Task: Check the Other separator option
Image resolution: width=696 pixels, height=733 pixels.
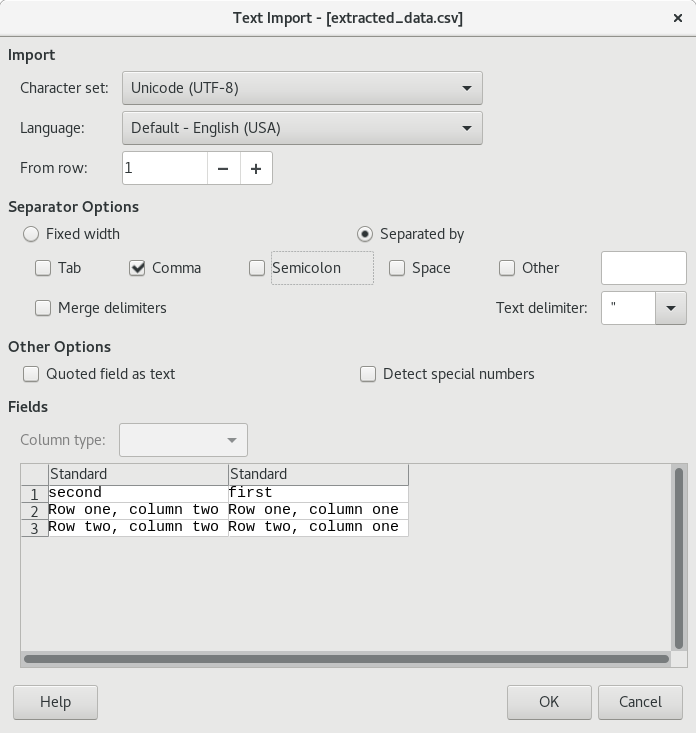Action: pyautogui.click(x=507, y=268)
